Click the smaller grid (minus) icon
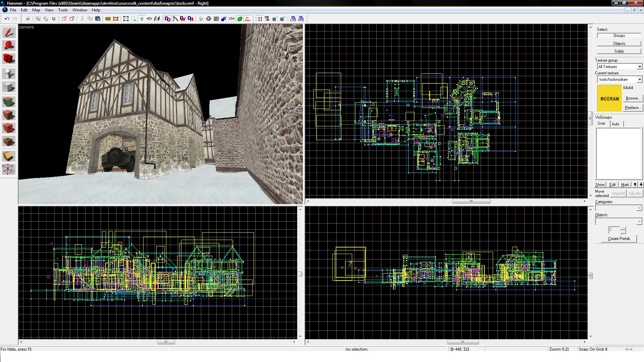This screenshot has width=644, height=362. [275, 19]
